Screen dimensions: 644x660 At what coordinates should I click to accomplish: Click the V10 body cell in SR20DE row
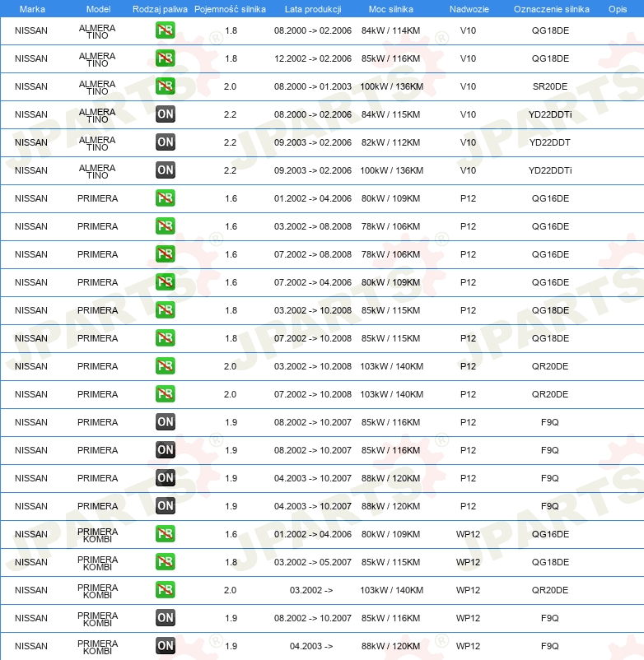(468, 86)
